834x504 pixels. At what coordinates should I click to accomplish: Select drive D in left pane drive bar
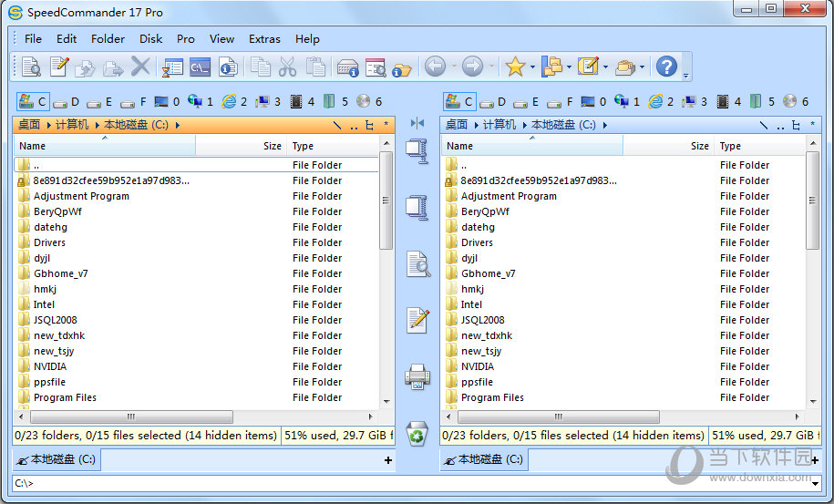[x=66, y=101]
